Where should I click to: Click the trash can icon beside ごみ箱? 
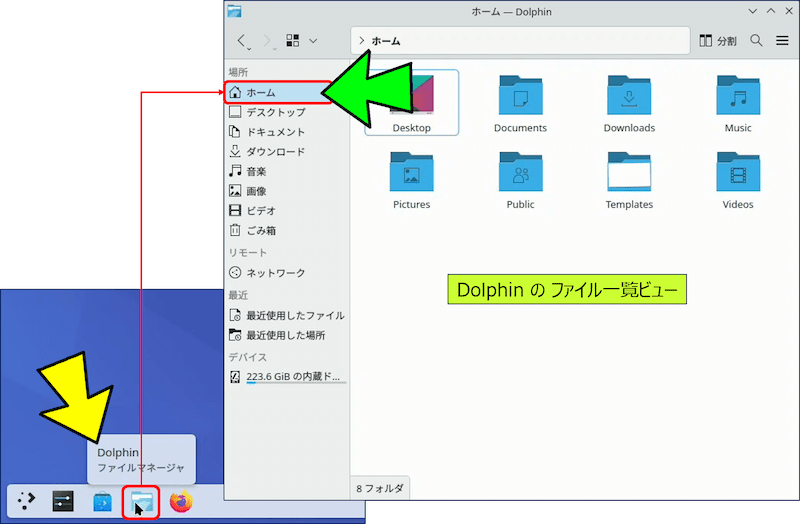pos(235,230)
